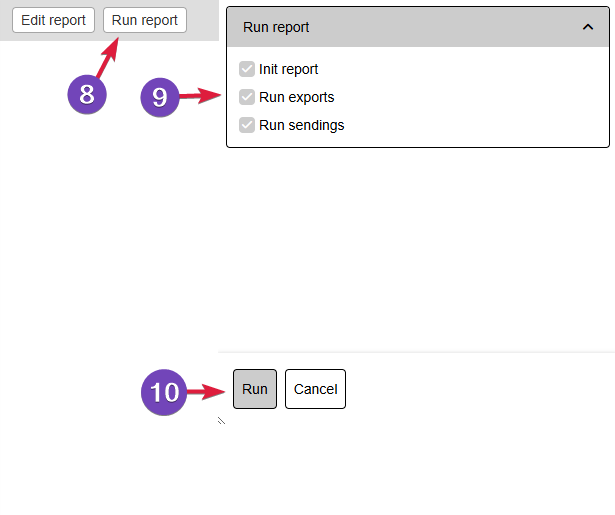Click the purple step 8 marker
This screenshot has height=515, width=615.
[87, 95]
